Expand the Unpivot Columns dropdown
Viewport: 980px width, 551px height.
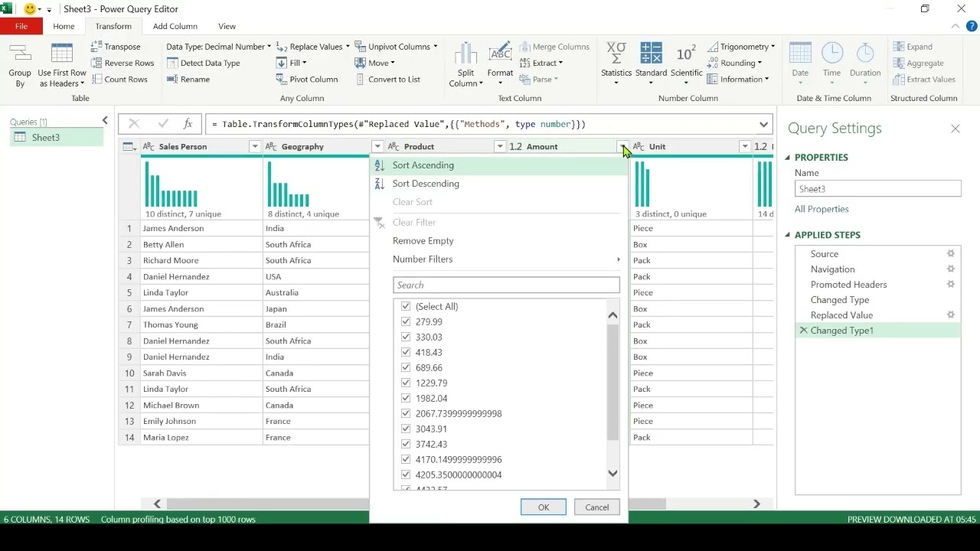click(x=436, y=47)
